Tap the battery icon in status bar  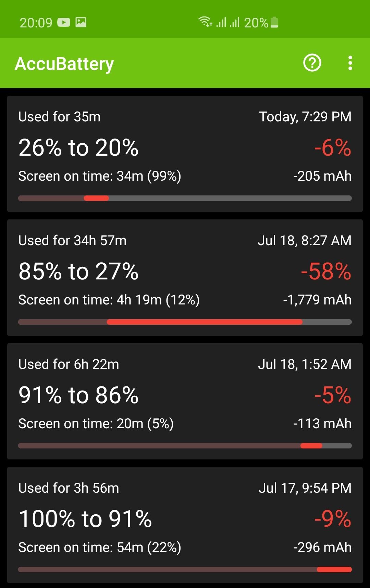pyautogui.click(x=274, y=22)
